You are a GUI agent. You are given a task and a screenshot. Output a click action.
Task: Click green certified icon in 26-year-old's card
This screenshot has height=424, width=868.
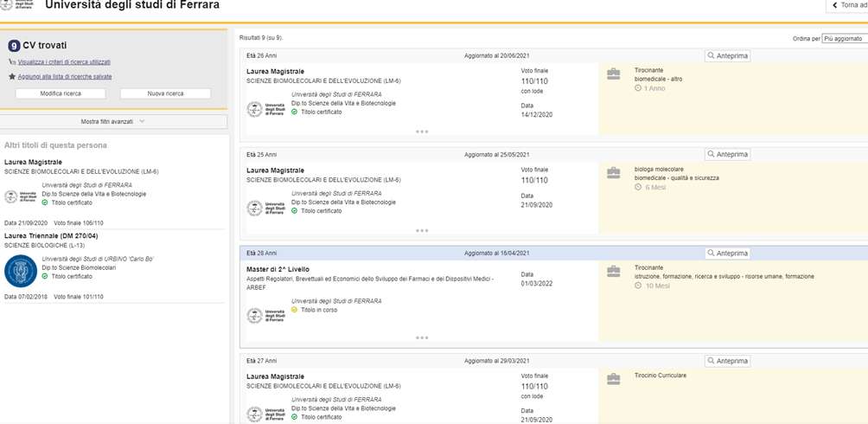[295, 112]
